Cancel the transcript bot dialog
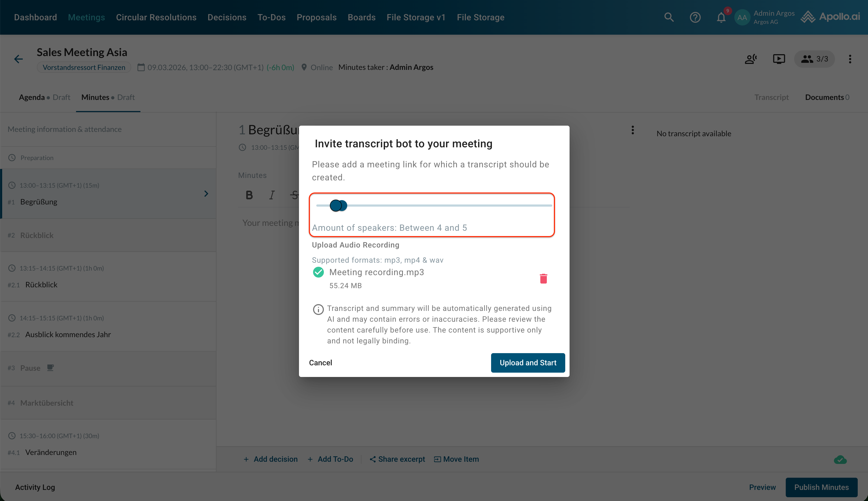The height and width of the screenshot is (501, 868). [x=320, y=363]
